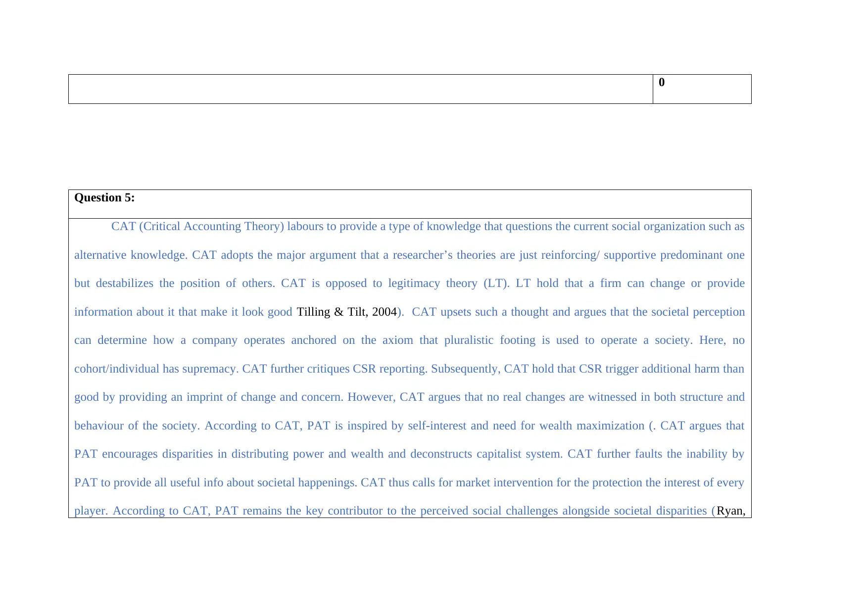Click the phrase 'pluralistic footing'

(490, 340)
